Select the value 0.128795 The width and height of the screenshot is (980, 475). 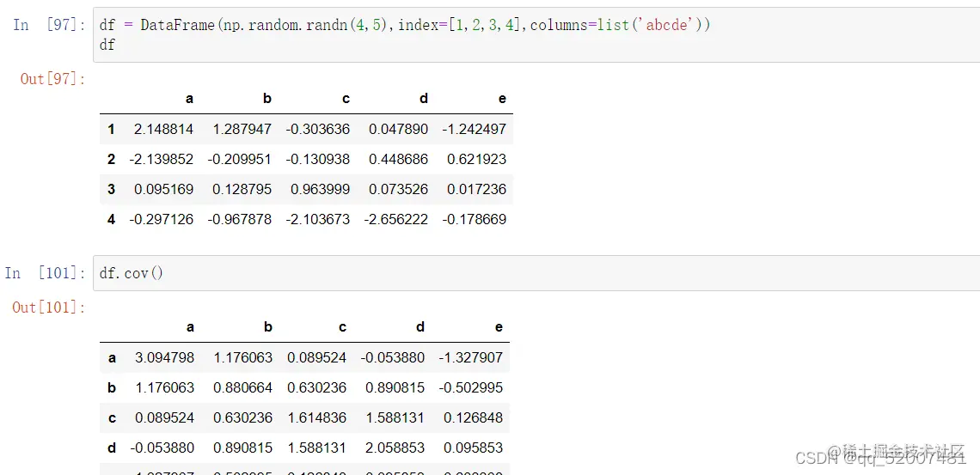pyautogui.click(x=242, y=189)
